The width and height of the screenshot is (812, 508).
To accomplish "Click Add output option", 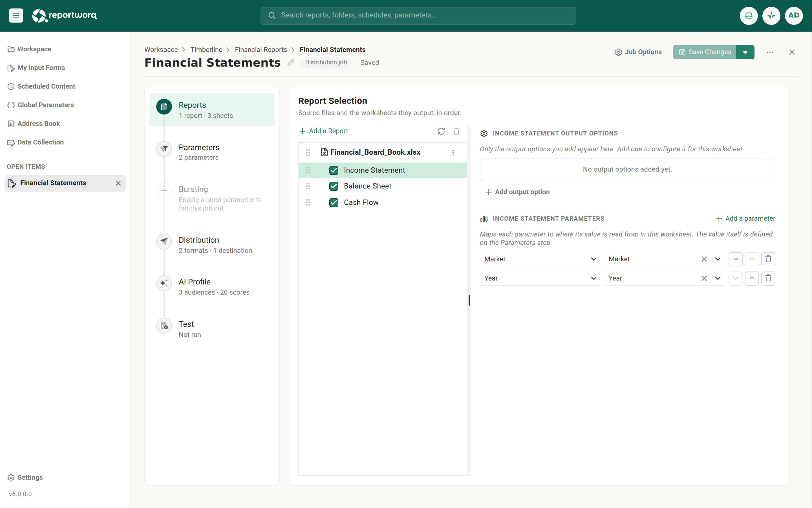I will [x=517, y=192].
